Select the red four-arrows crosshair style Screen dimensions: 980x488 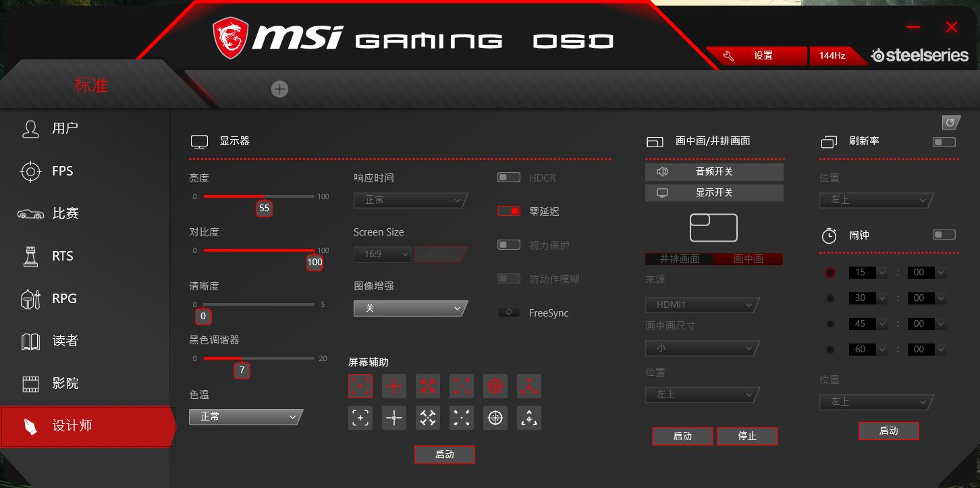[x=427, y=385]
